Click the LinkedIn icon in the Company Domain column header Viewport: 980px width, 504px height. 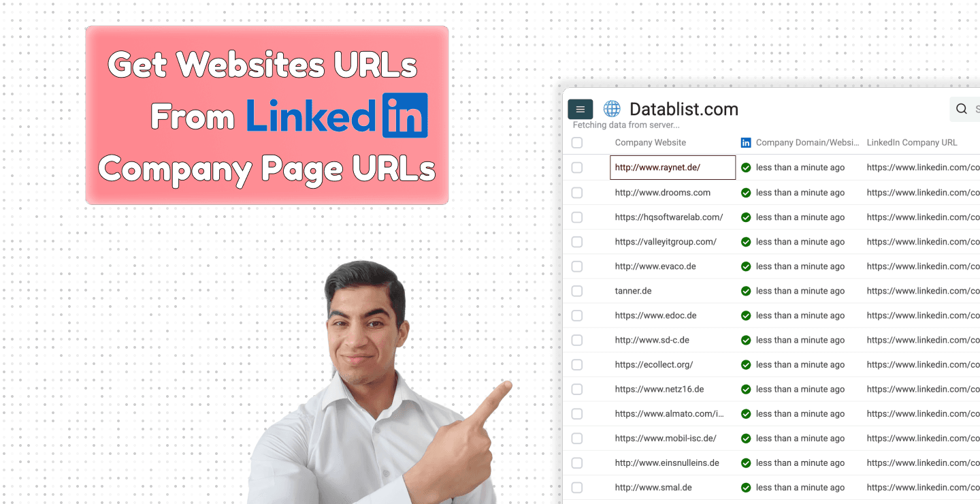[x=745, y=142]
